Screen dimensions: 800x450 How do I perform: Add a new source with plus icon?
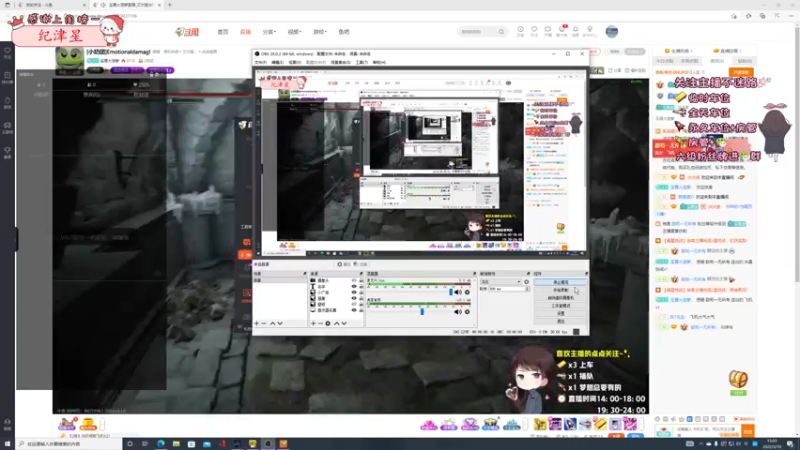(313, 323)
